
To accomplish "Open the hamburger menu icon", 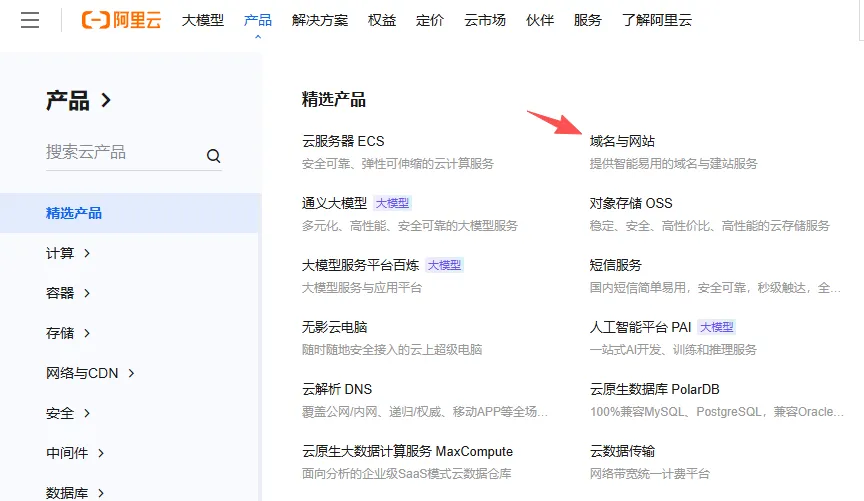I will (30, 20).
